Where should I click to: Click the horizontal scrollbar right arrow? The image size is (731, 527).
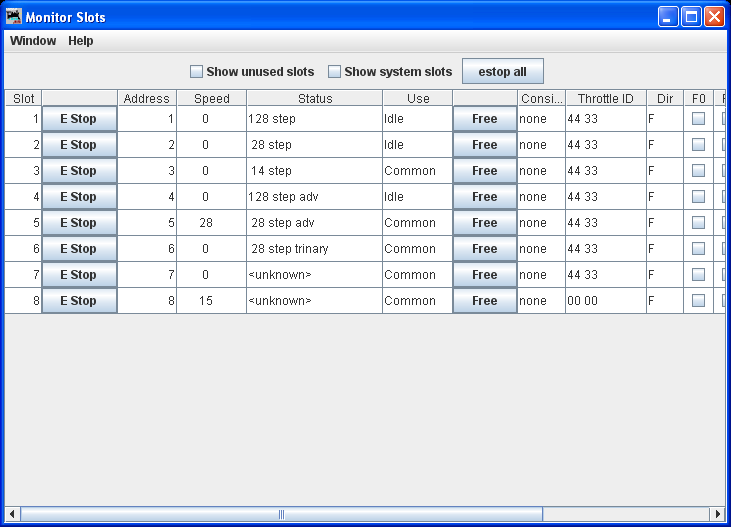716,514
